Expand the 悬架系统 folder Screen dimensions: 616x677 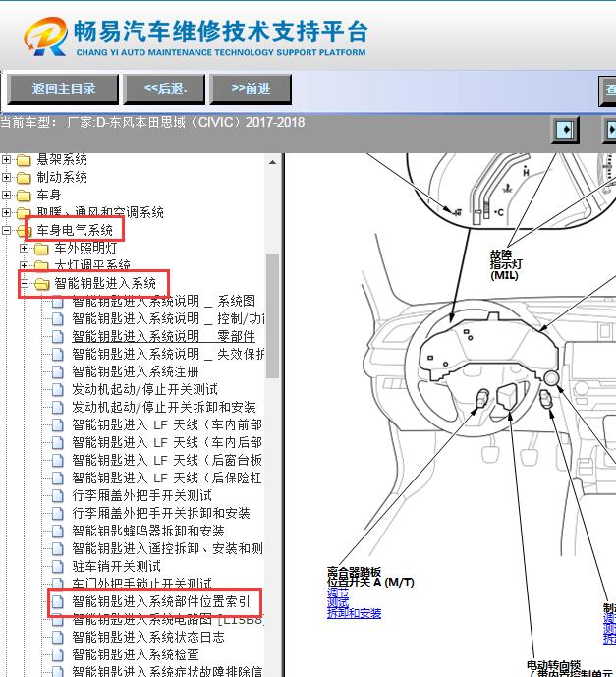click(6, 160)
